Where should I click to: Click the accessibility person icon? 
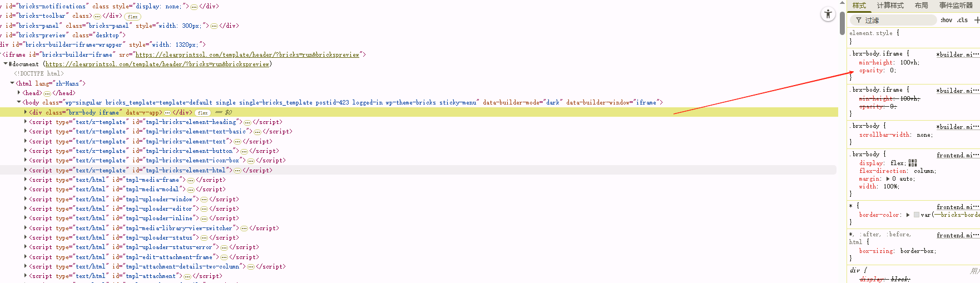click(x=828, y=14)
